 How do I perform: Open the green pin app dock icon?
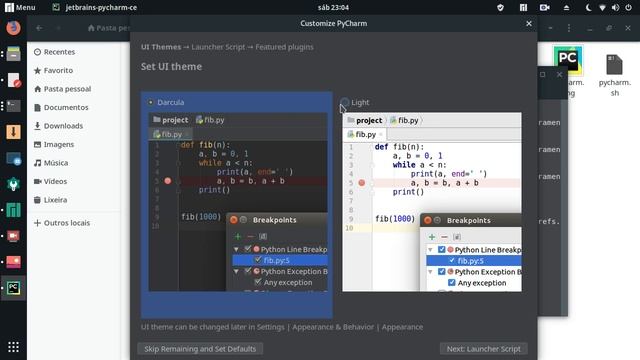tap(13, 184)
